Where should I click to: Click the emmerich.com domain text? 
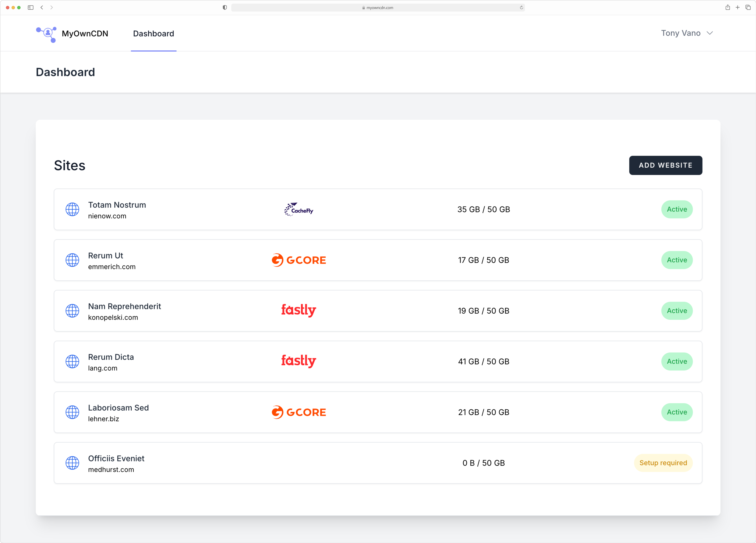[112, 267]
